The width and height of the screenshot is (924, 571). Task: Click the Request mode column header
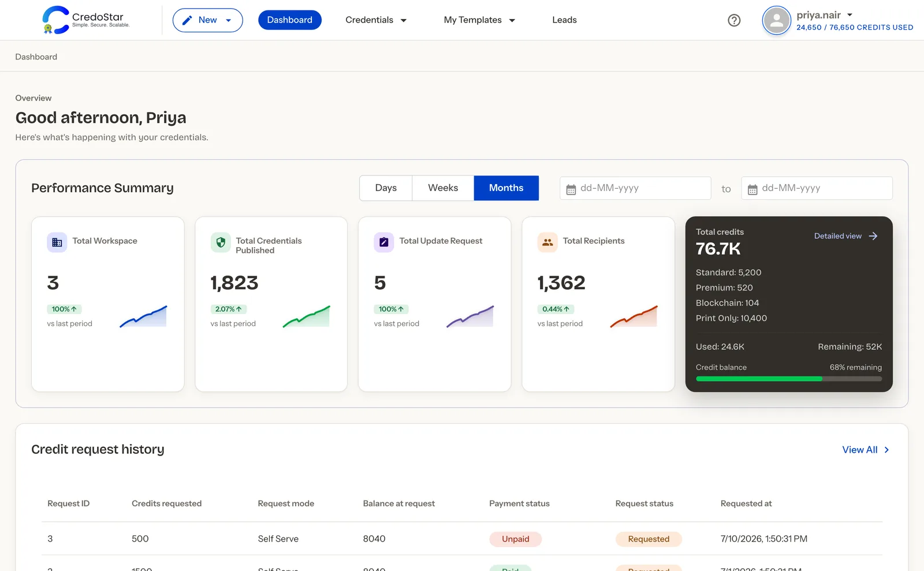pos(286,503)
